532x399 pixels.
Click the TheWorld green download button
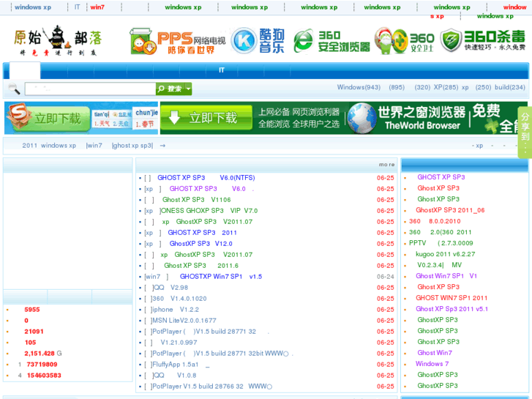206,118
